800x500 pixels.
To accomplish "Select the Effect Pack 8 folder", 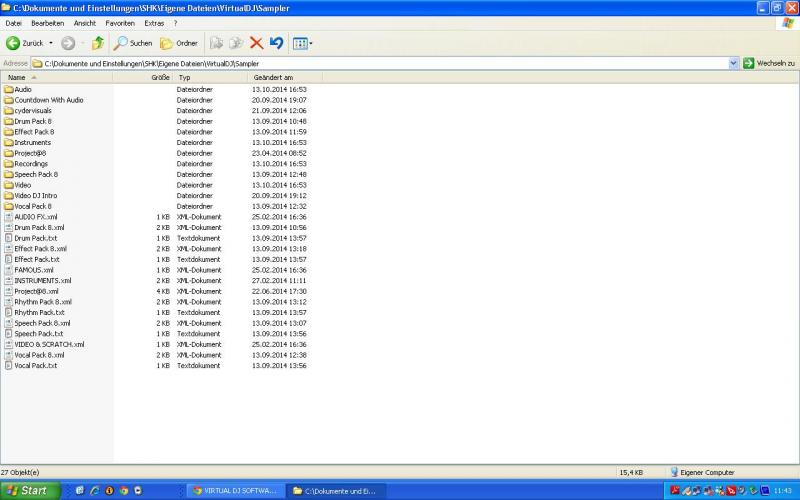I will click(29, 132).
